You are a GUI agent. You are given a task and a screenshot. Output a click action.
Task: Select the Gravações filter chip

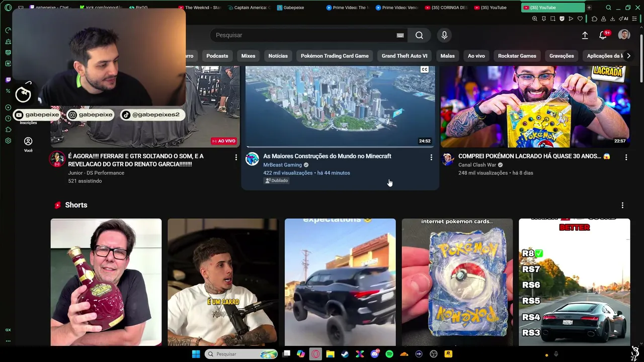pyautogui.click(x=561, y=56)
